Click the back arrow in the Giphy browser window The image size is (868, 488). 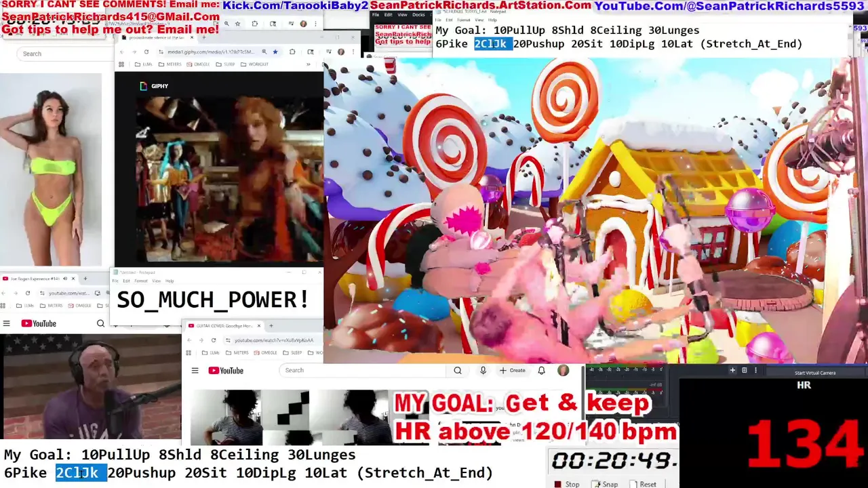pyautogui.click(x=121, y=52)
